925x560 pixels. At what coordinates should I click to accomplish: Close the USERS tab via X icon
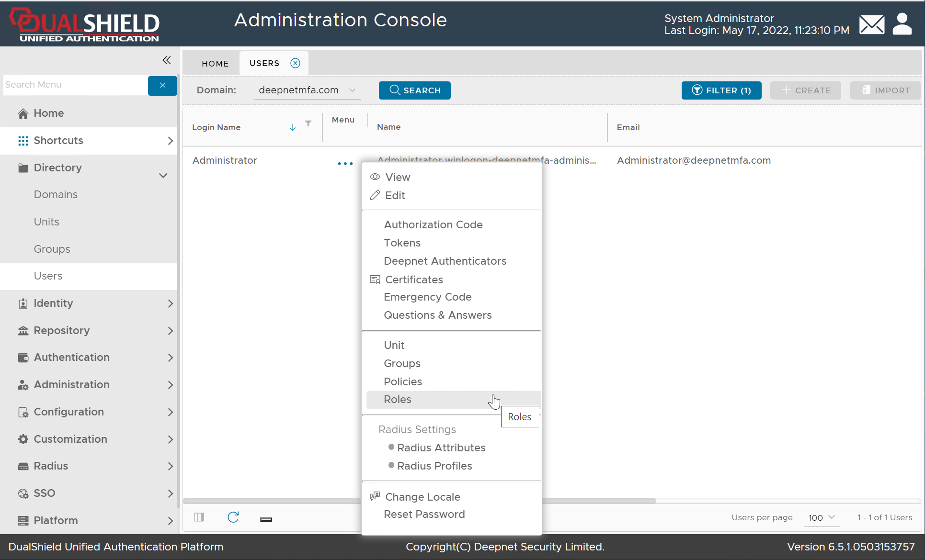pyautogui.click(x=296, y=63)
